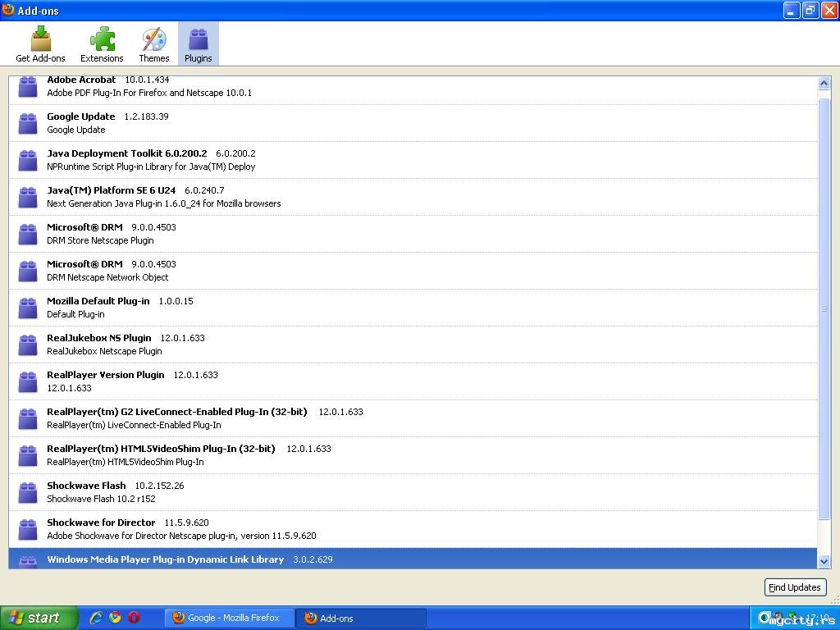
Task: Click Adobe Shockwave for Director Netscape plug-in description
Action: 181,536
